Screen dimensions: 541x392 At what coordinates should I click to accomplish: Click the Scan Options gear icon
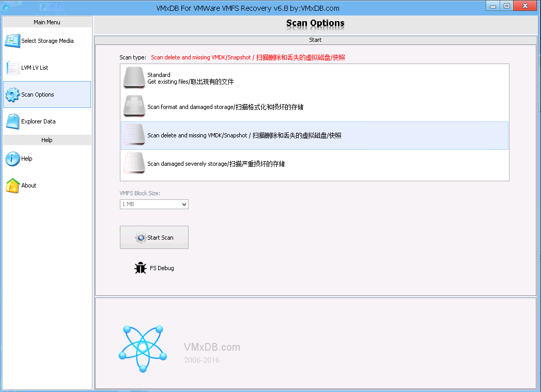pyautogui.click(x=12, y=95)
